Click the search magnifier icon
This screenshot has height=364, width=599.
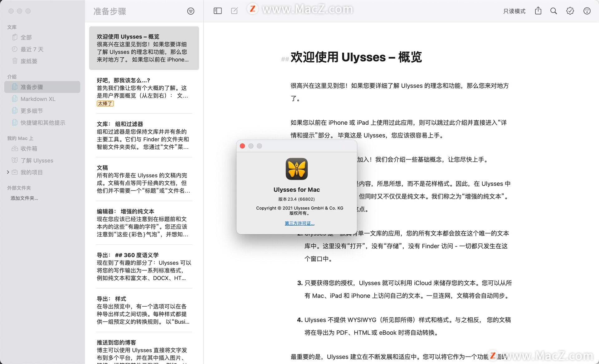553,11
